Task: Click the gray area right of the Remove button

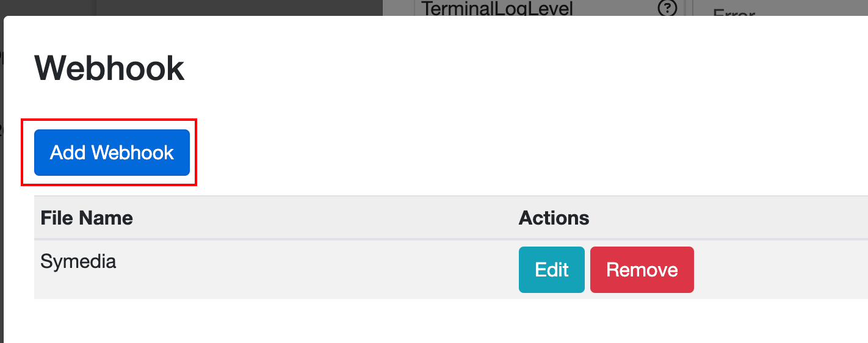Action: coord(781,270)
